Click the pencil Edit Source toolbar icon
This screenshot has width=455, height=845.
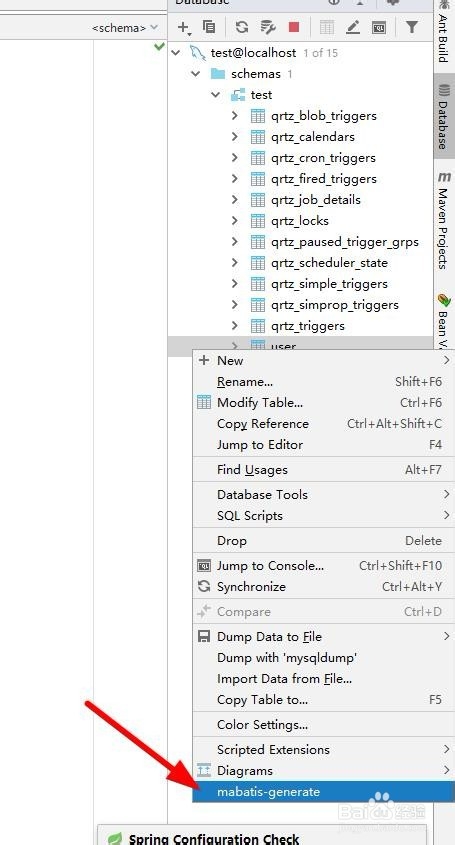point(353,27)
